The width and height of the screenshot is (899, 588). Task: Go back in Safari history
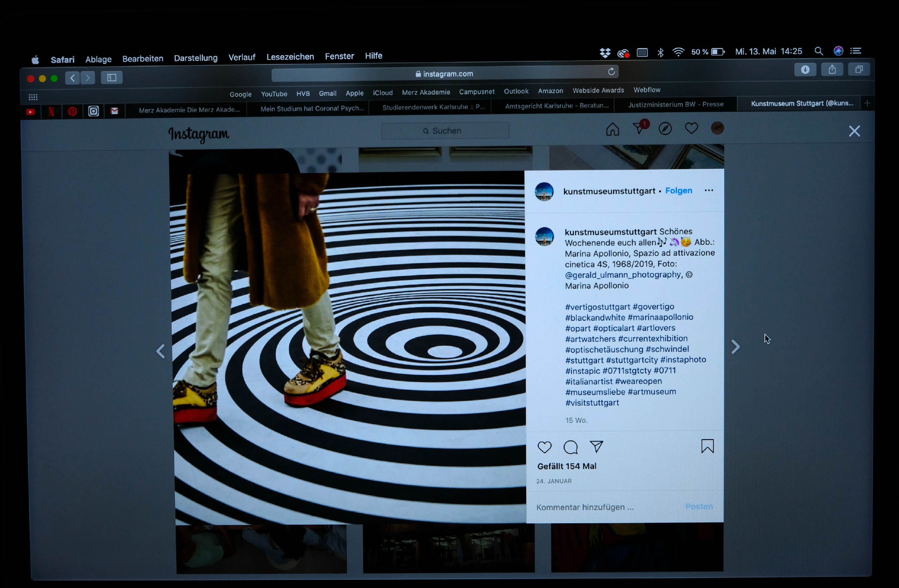pyautogui.click(x=72, y=78)
